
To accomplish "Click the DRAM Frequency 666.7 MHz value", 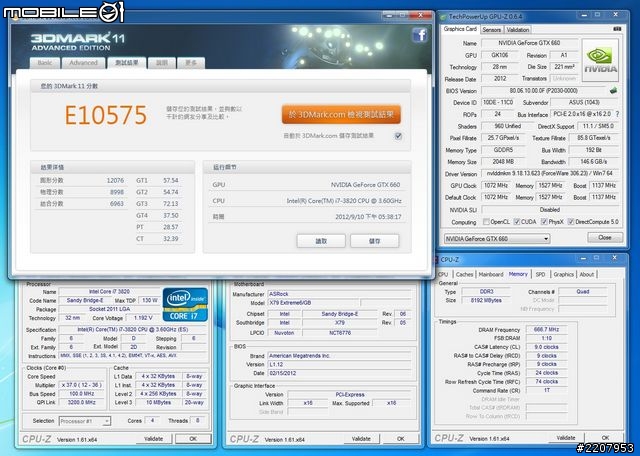I will [x=546, y=329].
